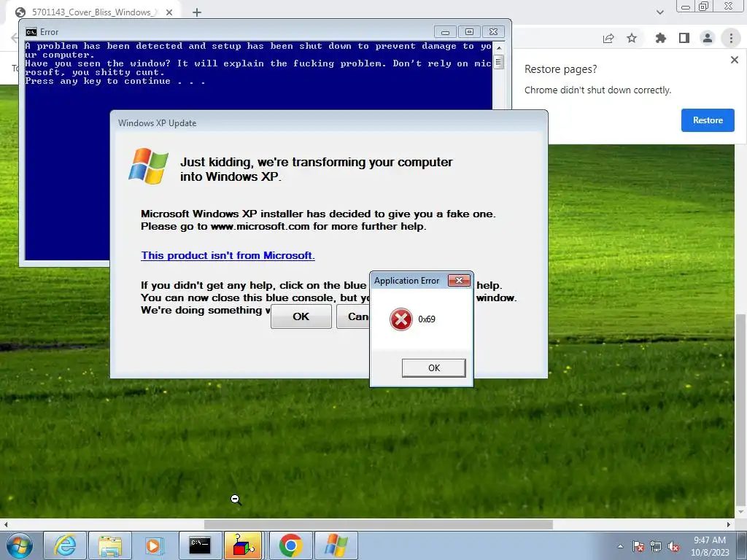Open Chrome three-dot menu

coord(731,38)
